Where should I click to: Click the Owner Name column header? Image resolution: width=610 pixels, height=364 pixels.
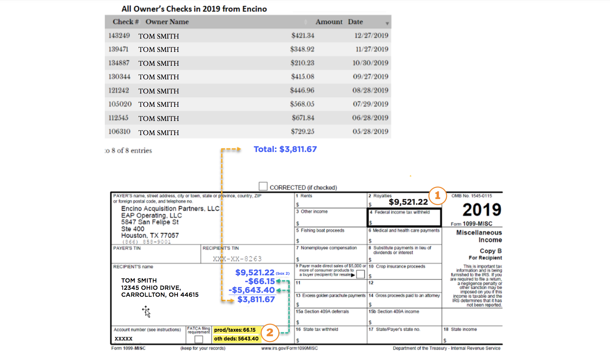click(167, 22)
